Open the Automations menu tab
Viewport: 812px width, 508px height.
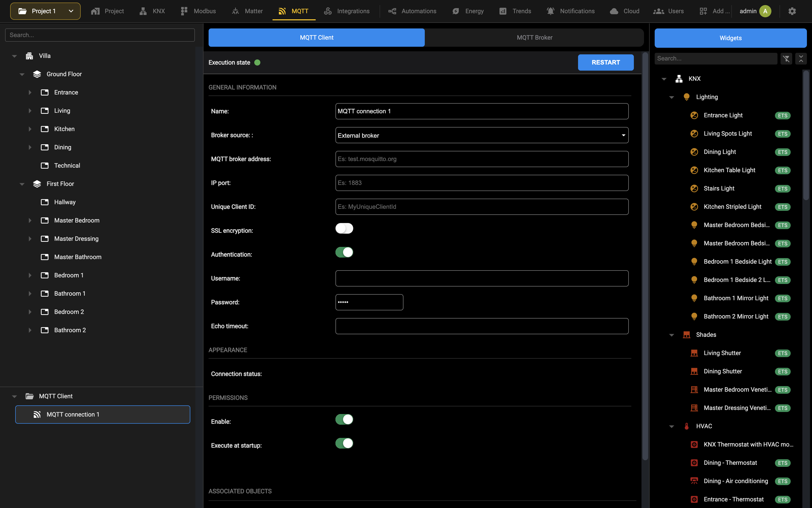tap(412, 11)
